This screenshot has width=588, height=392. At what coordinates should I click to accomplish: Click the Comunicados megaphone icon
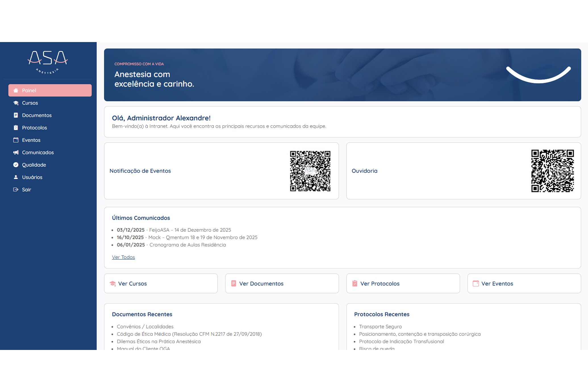coord(16,152)
